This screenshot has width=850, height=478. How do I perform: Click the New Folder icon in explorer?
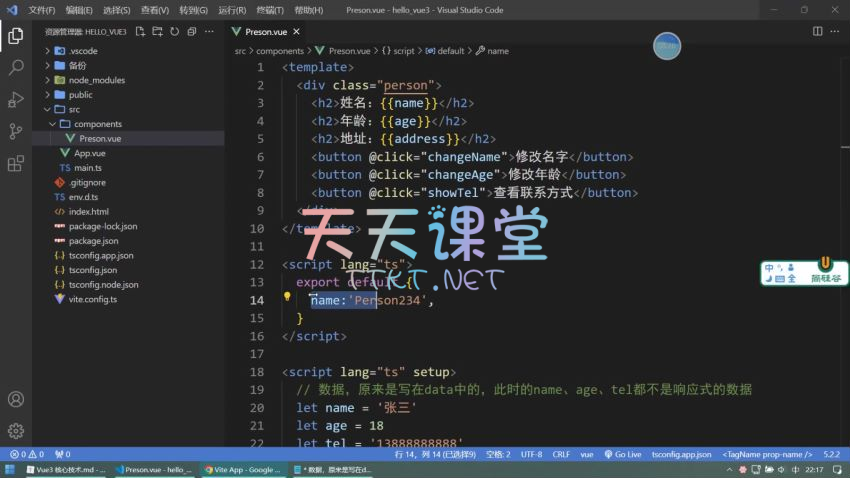157,32
